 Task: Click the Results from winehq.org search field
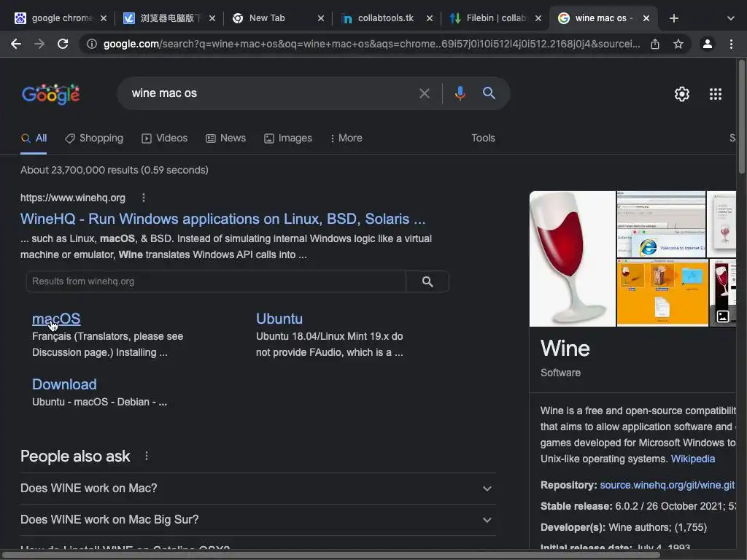[216, 281]
